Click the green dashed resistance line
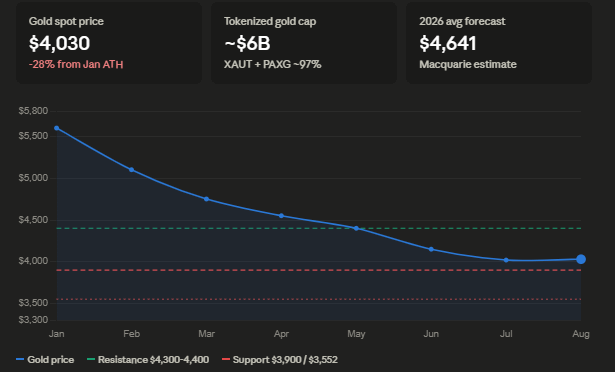The height and width of the screenshot is (372, 615). tap(318, 228)
